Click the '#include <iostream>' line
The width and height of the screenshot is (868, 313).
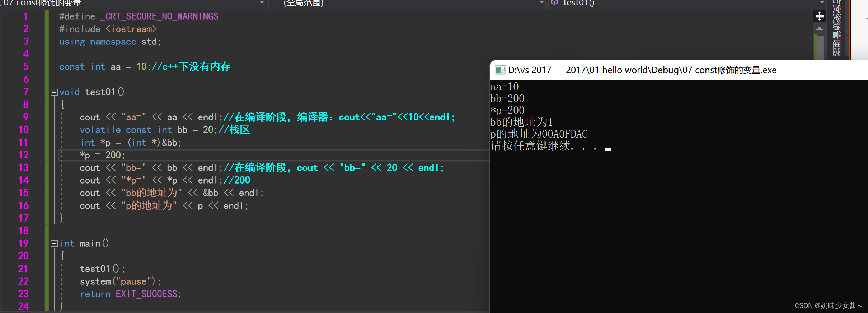108,29
